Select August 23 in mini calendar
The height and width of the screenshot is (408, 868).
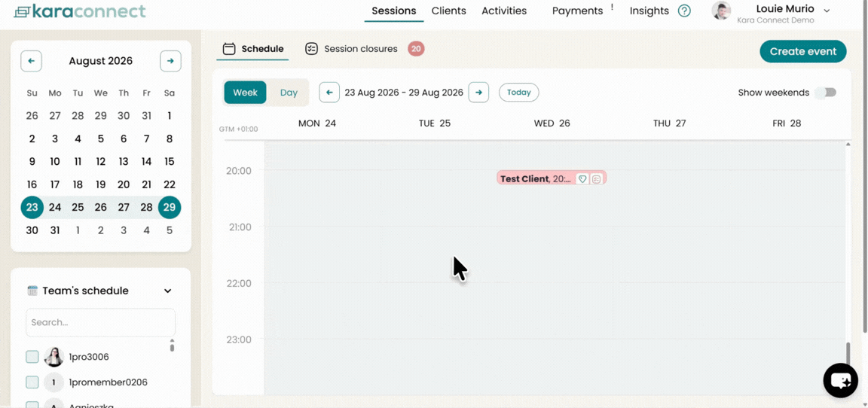(32, 207)
